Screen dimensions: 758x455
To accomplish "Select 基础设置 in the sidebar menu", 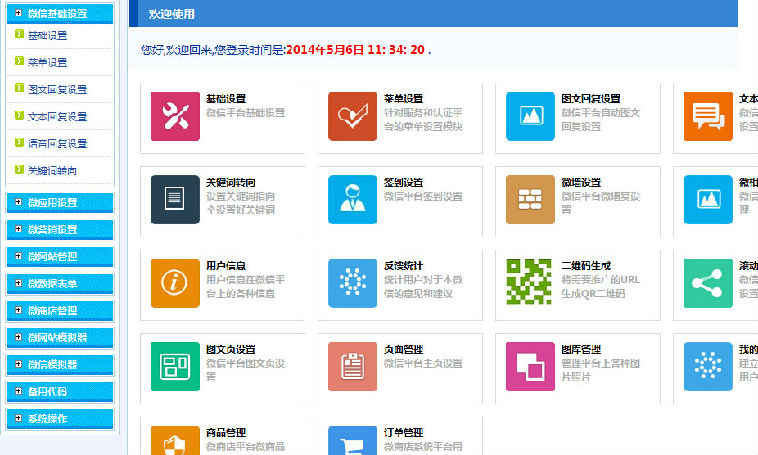I will (47, 35).
